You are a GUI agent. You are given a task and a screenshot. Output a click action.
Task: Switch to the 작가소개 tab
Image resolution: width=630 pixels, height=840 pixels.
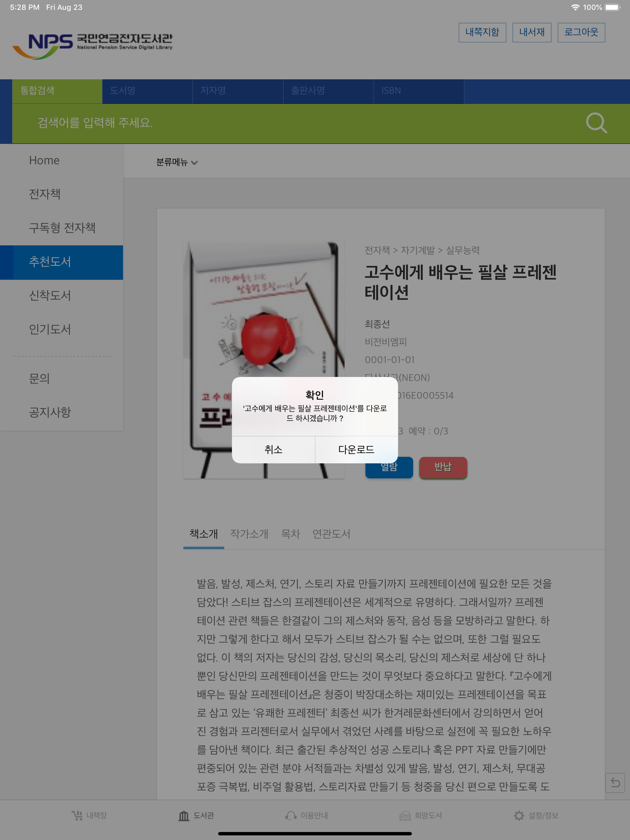[x=249, y=534]
